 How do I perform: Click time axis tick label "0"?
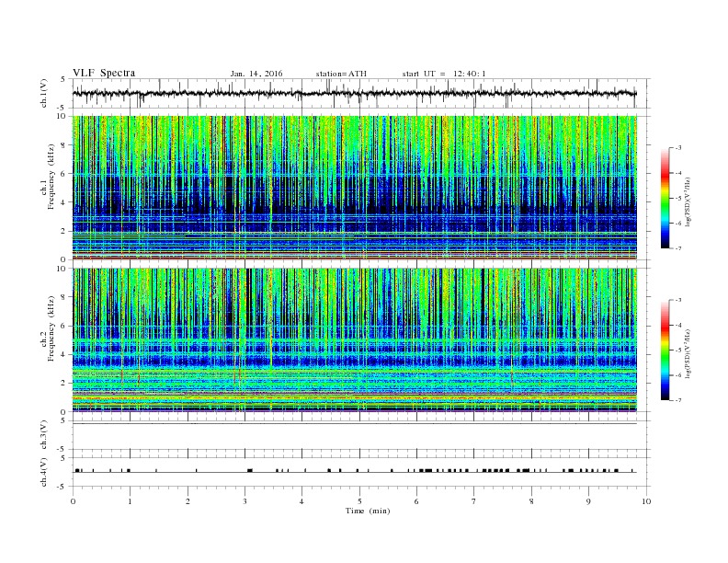pyautogui.click(x=73, y=501)
